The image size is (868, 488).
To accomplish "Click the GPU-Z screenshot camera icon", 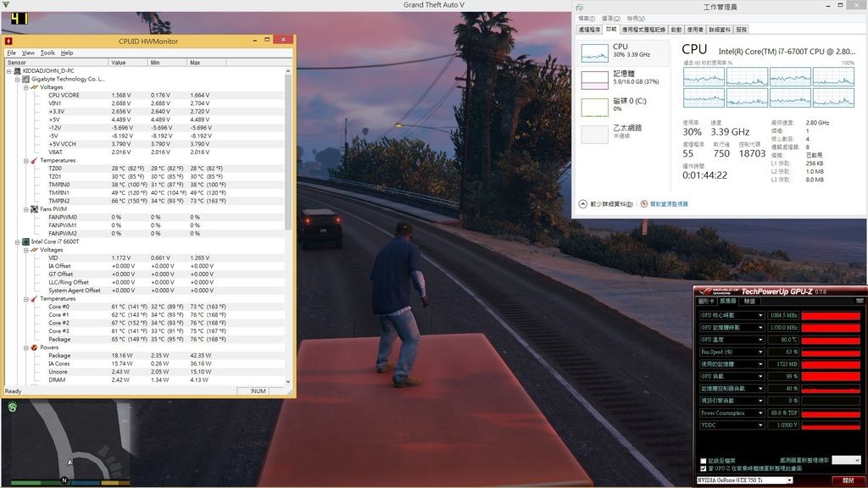I will point(860,301).
